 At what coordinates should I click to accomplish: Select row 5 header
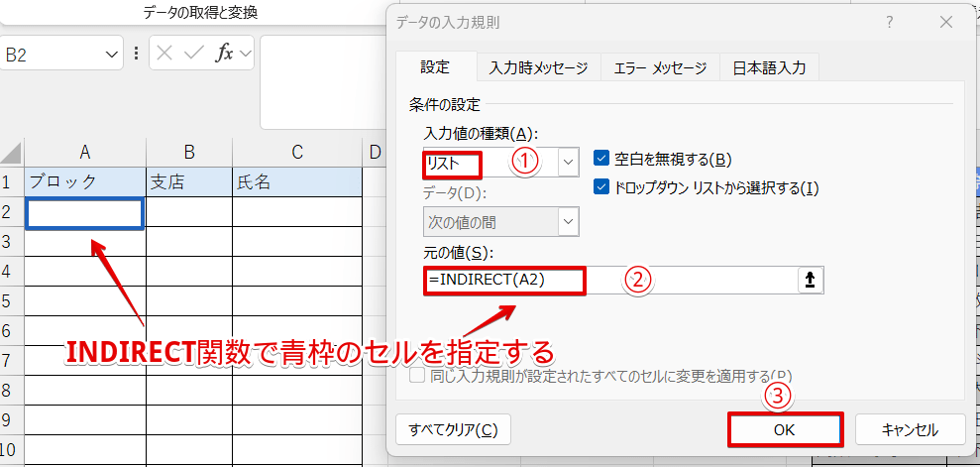[x=12, y=300]
